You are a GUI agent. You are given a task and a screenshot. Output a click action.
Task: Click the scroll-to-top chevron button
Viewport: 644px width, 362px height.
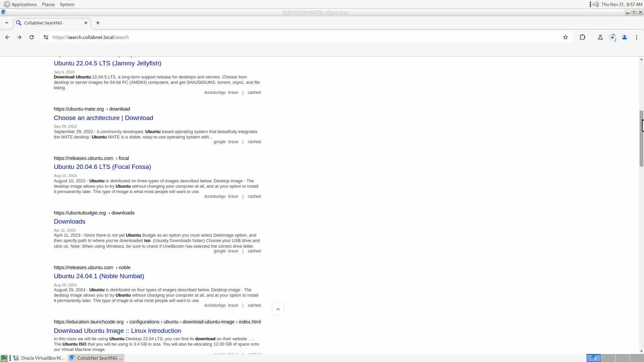pos(278,309)
